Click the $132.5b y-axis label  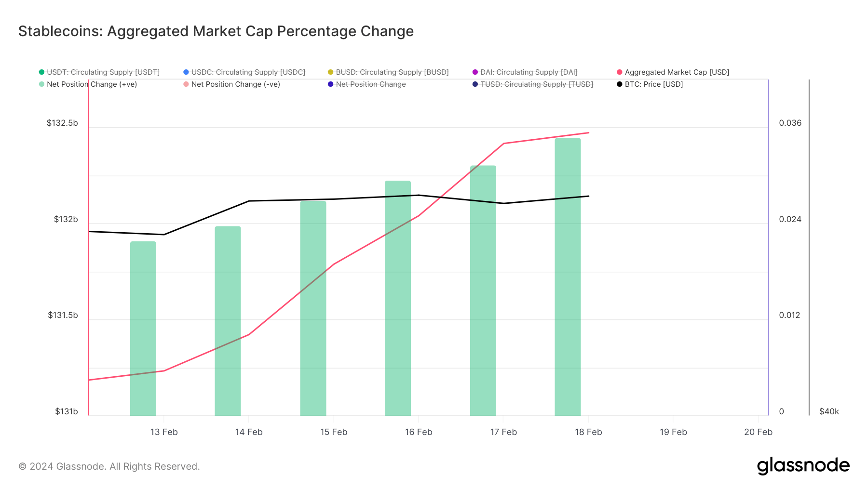(62, 123)
